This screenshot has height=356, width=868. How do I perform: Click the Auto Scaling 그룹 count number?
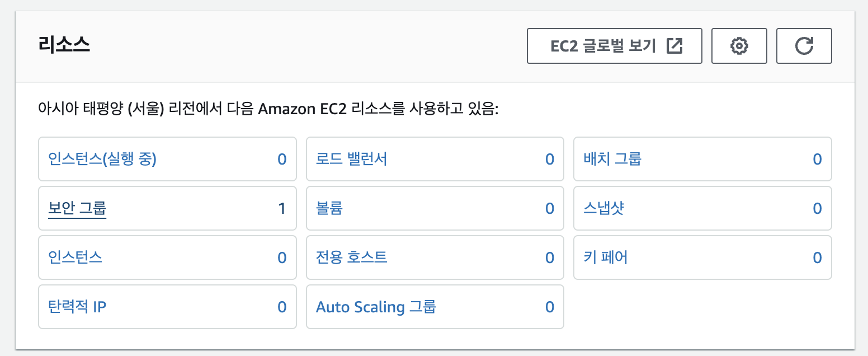(x=550, y=307)
